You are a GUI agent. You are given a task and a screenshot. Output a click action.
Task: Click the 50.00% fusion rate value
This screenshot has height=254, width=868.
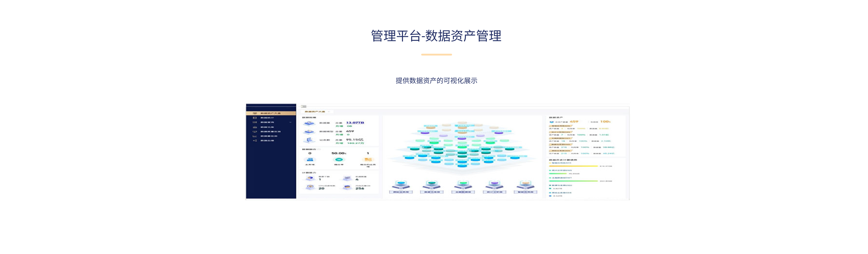click(x=339, y=153)
